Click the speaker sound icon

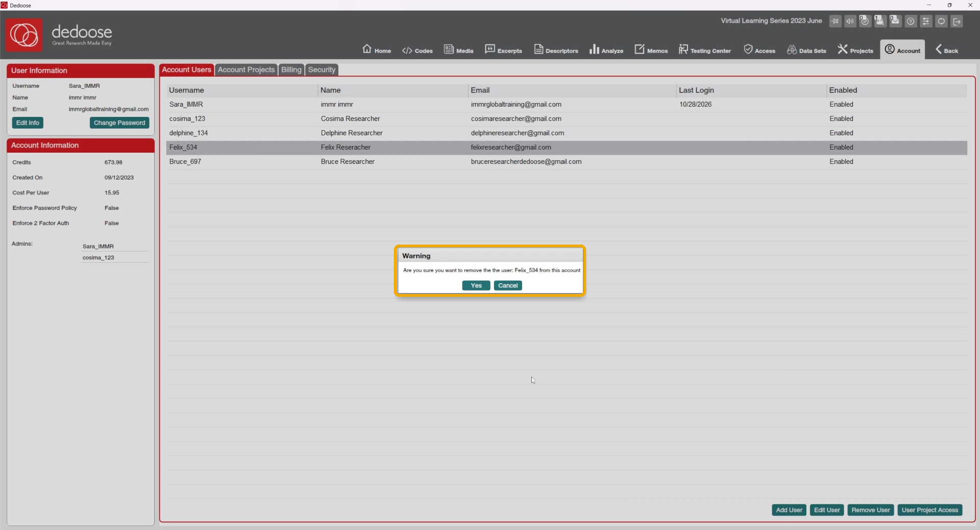coord(850,21)
